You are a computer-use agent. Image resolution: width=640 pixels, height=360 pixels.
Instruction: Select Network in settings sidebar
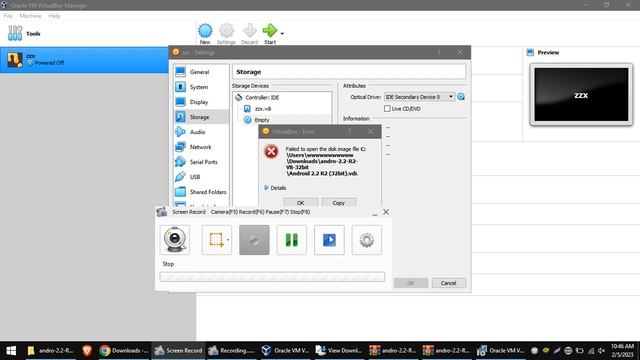tap(201, 147)
